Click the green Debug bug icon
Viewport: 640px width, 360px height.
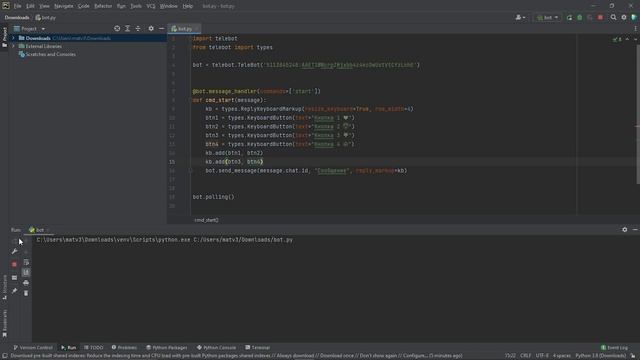click(x=580, y=18)
